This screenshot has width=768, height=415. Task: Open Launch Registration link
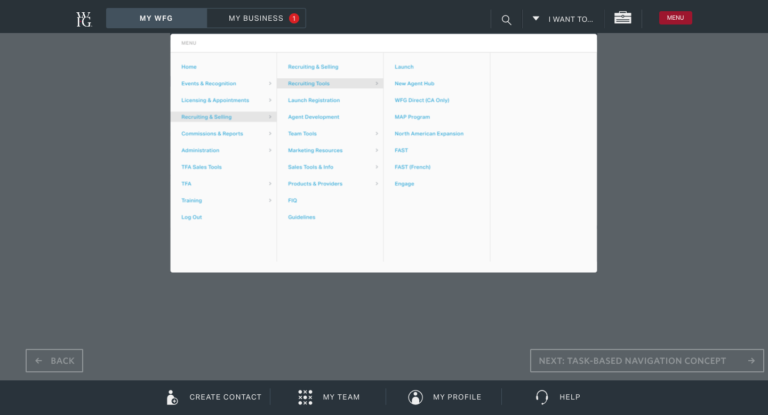[314, 100]
